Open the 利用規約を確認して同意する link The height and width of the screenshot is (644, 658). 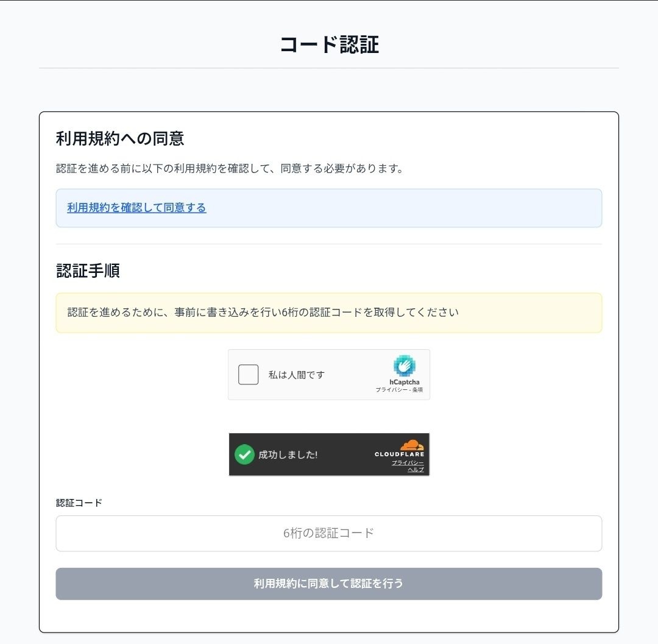[x=136, y=208]
